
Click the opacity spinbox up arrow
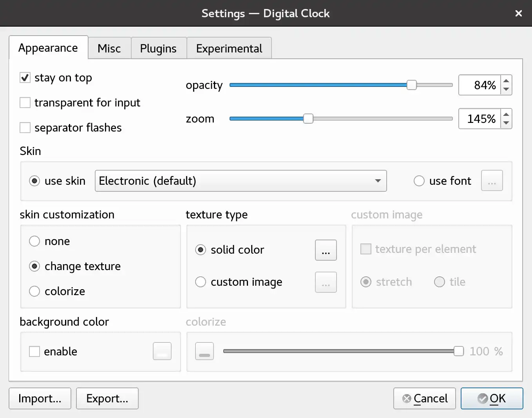coord(506,81)
